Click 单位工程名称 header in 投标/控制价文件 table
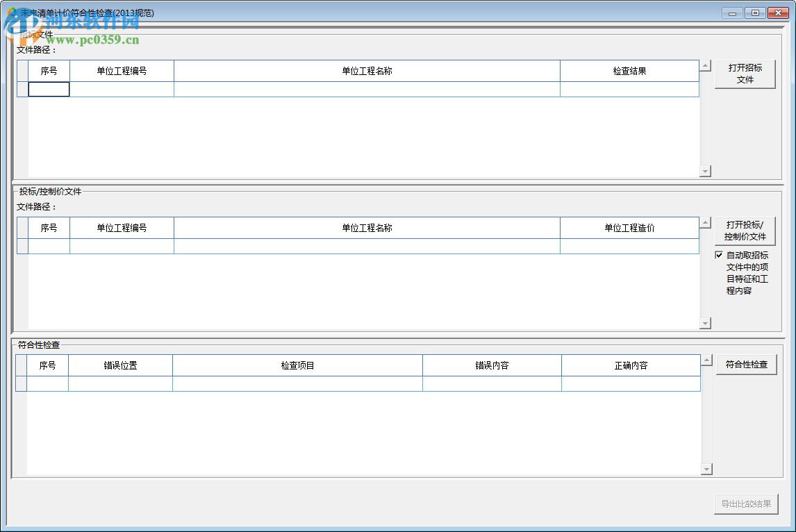 point(367,228)
